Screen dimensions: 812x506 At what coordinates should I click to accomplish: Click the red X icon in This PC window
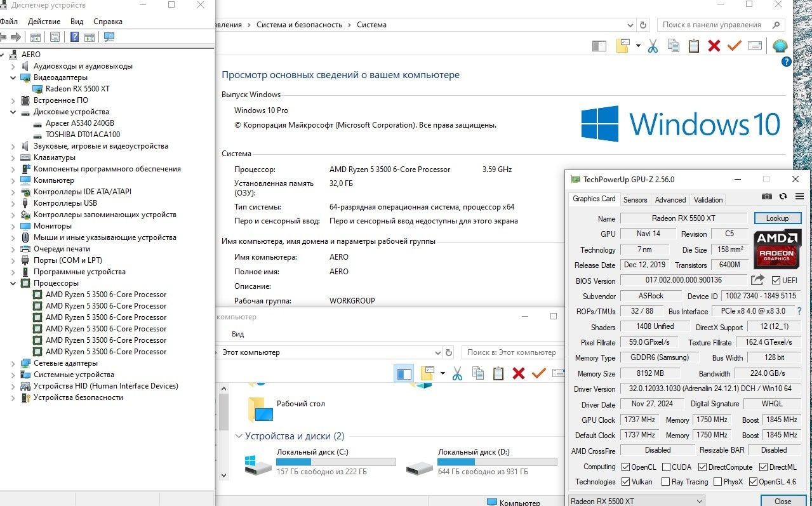click(519, 373)
